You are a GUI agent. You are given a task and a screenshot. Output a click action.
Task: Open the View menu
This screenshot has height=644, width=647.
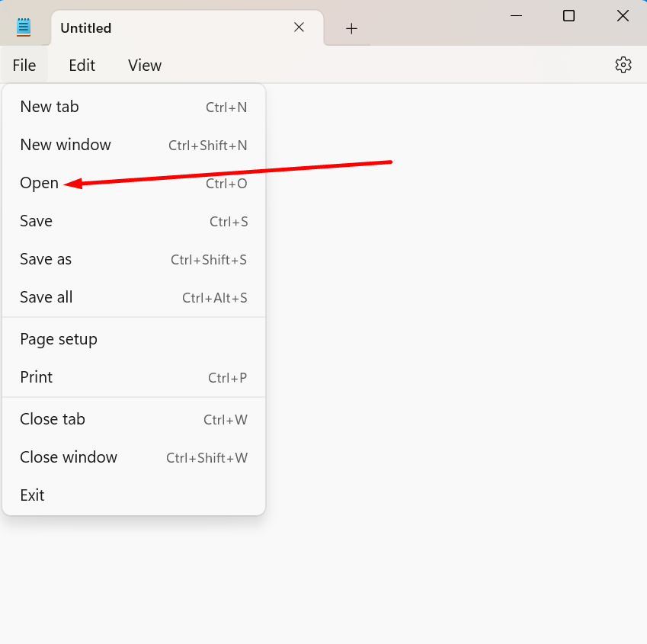pos(145,66)
